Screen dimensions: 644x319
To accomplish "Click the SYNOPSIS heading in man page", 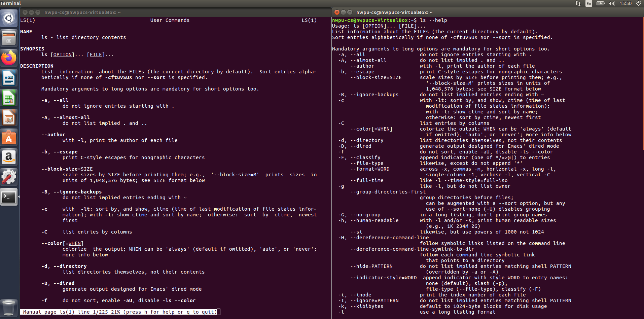I will [32, 49].
